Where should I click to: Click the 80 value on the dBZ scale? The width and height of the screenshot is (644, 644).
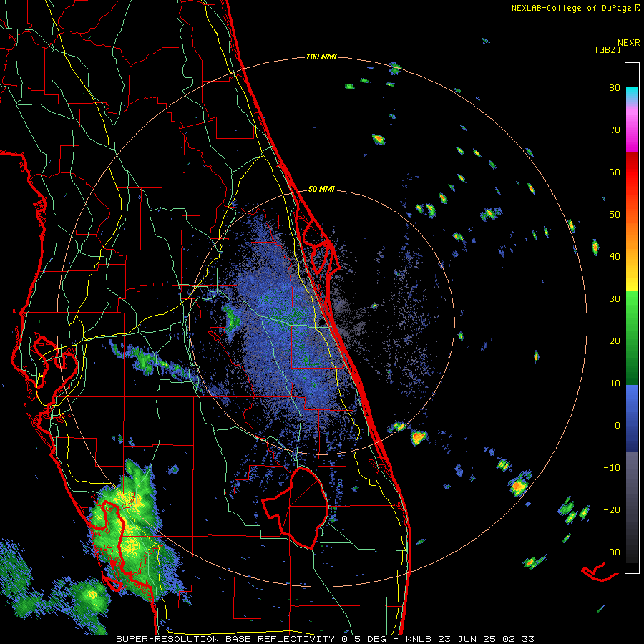[x=615, y=87]
